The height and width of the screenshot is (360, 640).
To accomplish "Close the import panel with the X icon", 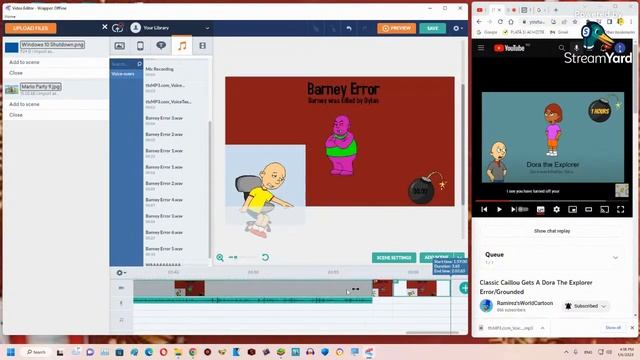I will point(104,27).
